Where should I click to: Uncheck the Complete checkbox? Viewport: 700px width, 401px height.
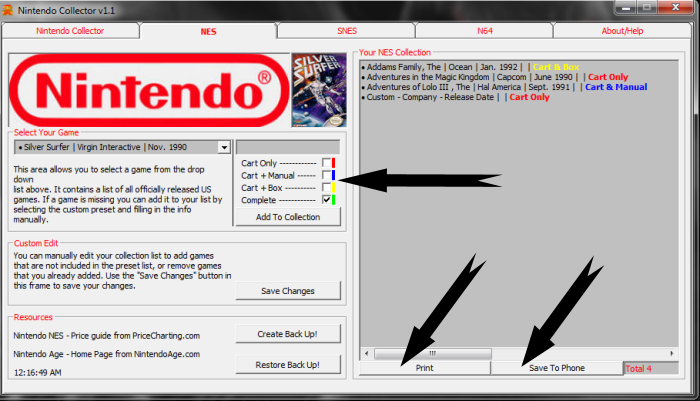point(326,200)
